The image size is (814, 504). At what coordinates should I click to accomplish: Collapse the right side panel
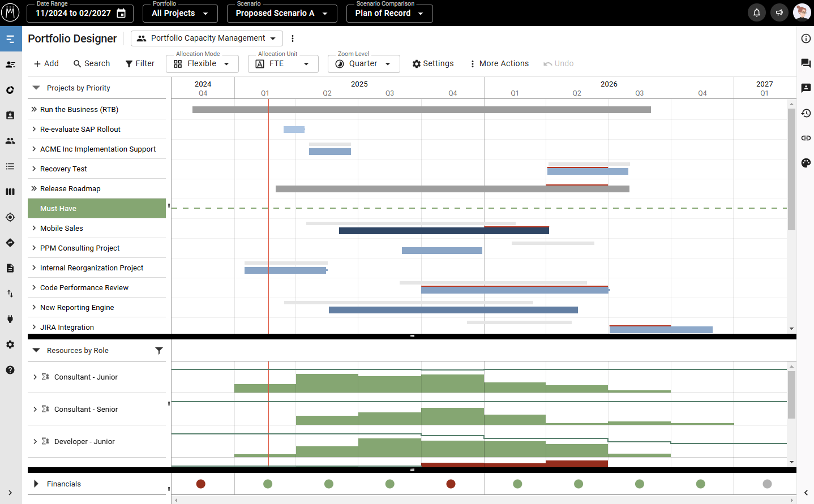click(x=806, y=493)
